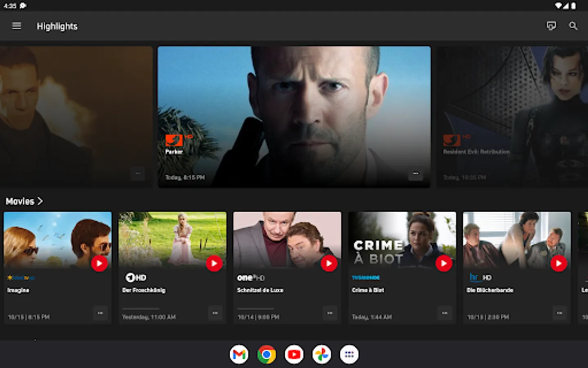
Task: Expand the Movies section chevron
Action: [x=40, y=201]
